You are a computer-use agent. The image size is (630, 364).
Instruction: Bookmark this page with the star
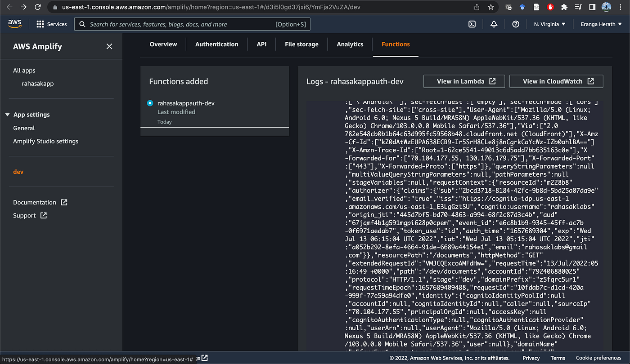point(490,7)
